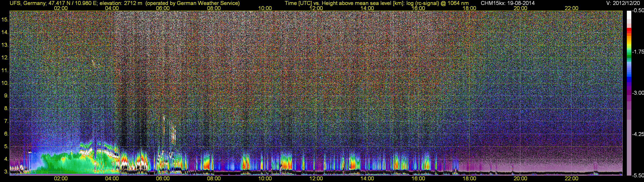Click the station title 'UFS, Germany; 47.417 N / 10.980 E'

pos(53,3)
